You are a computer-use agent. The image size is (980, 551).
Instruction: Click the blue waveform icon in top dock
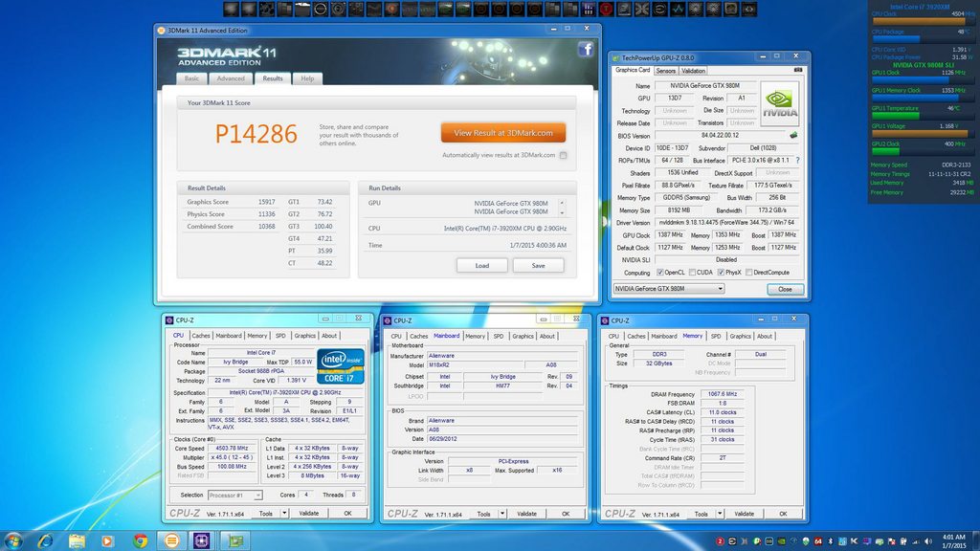point(679,9)
